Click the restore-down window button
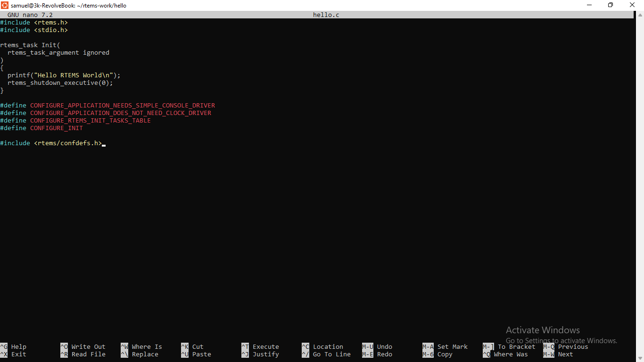Image resolution: width=644 pixels, height=362 pixels. pyautogui.click(x=611, y=5)
